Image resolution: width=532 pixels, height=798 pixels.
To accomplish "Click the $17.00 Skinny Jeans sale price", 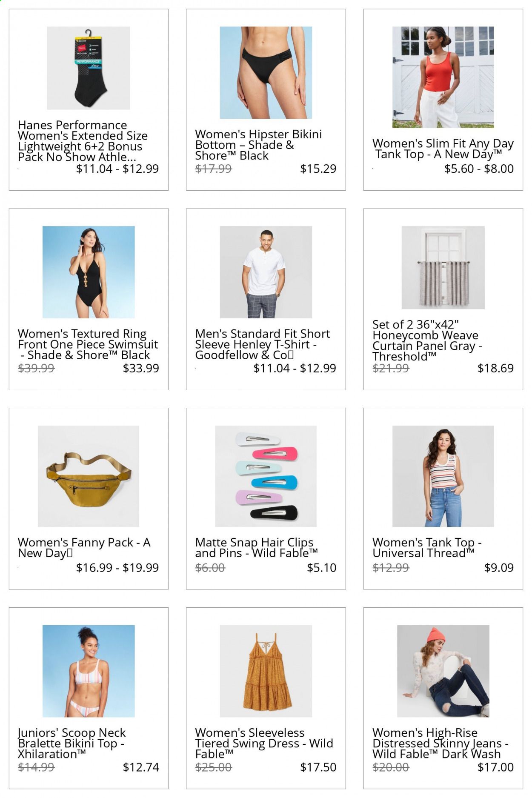I will [495, 767].
